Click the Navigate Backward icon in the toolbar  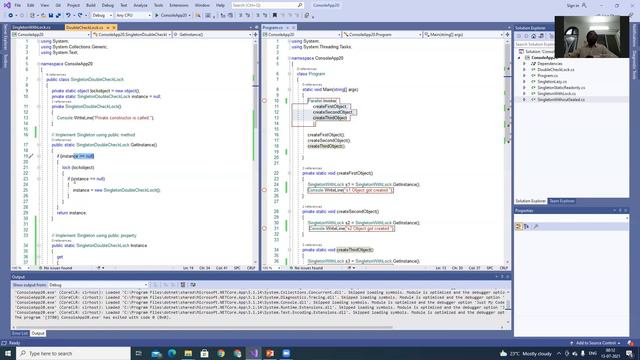click(x=11, y=15)
